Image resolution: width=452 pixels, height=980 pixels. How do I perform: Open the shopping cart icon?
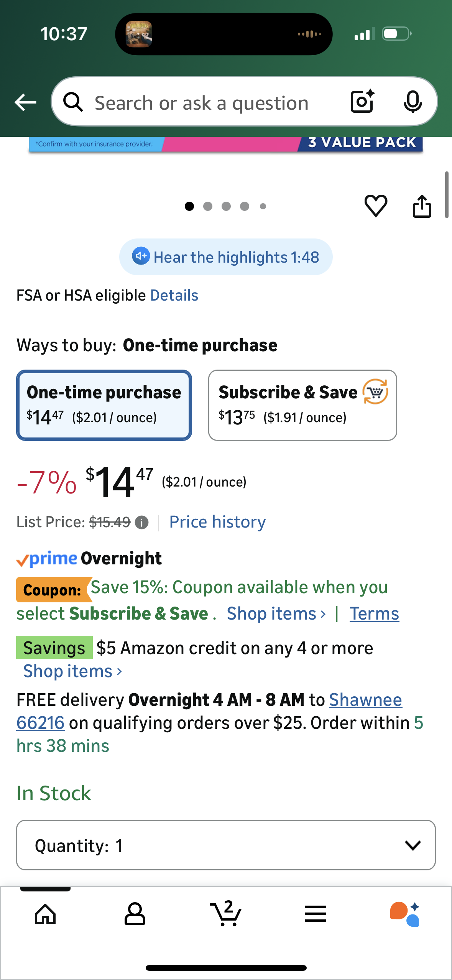coord(226,914)
